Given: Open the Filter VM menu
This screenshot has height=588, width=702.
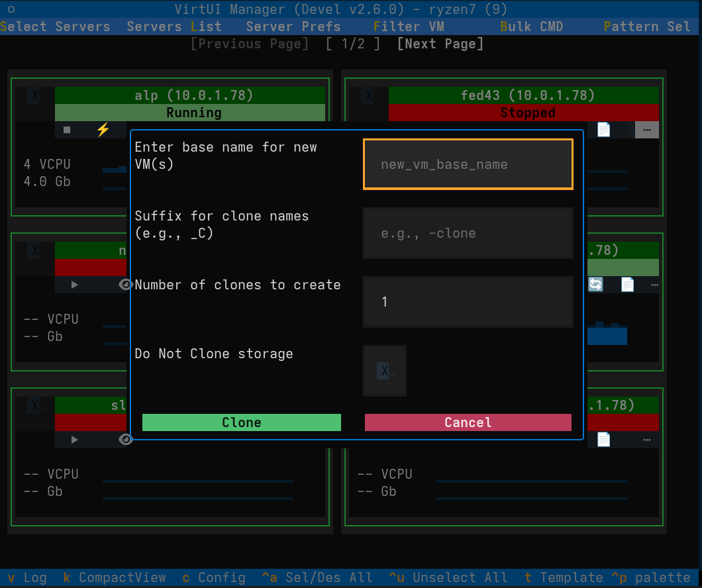Looking at the screenshot, I should pos(409,26).
